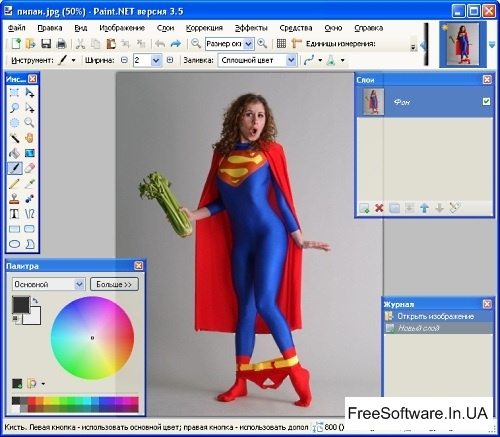Image resolution: width=500 pixels, height=437 pixels.
Task: Click the Больше >> button
Action: (x=114, y=284)
